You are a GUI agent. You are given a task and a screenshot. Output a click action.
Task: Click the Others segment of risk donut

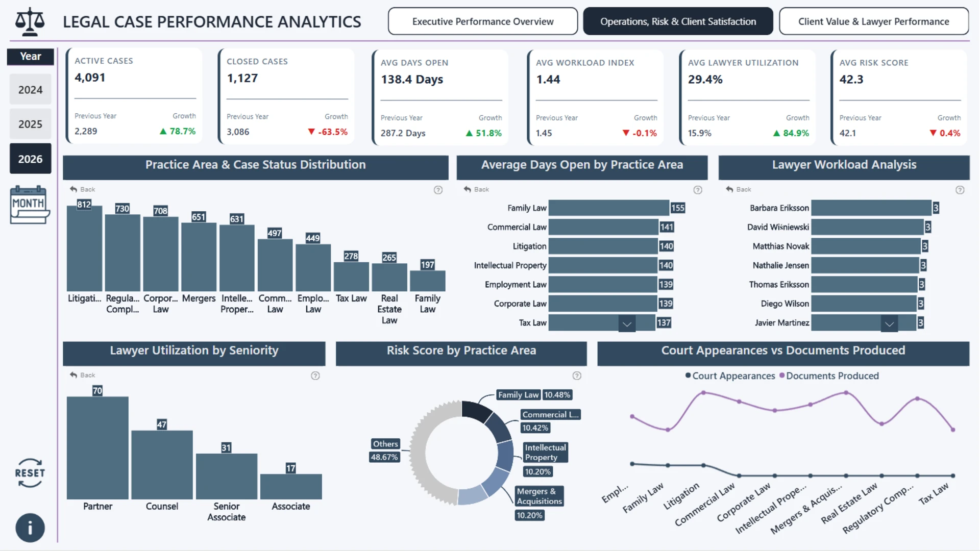(418, 453)
